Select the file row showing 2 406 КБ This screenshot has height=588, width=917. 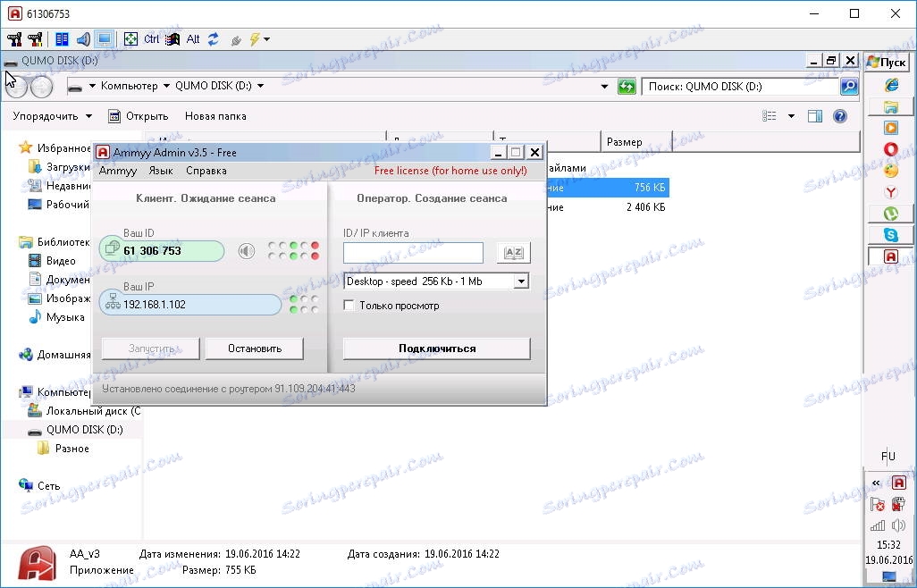click(x=609, y=207)
